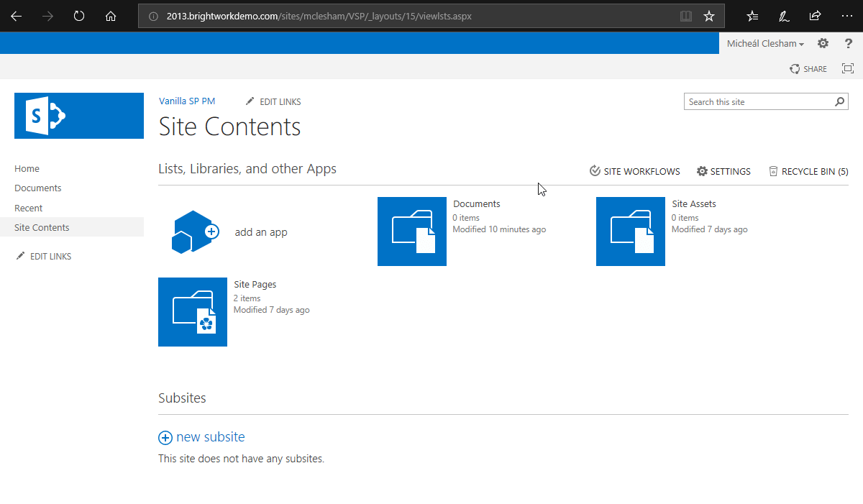Refresh the page in the browser
The height and width of the screenshot is (504, 863).
tap(78, 15)
